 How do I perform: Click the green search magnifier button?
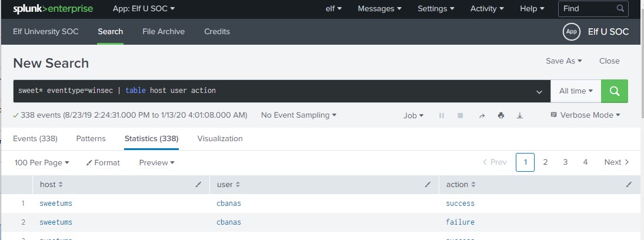point(615,91)
